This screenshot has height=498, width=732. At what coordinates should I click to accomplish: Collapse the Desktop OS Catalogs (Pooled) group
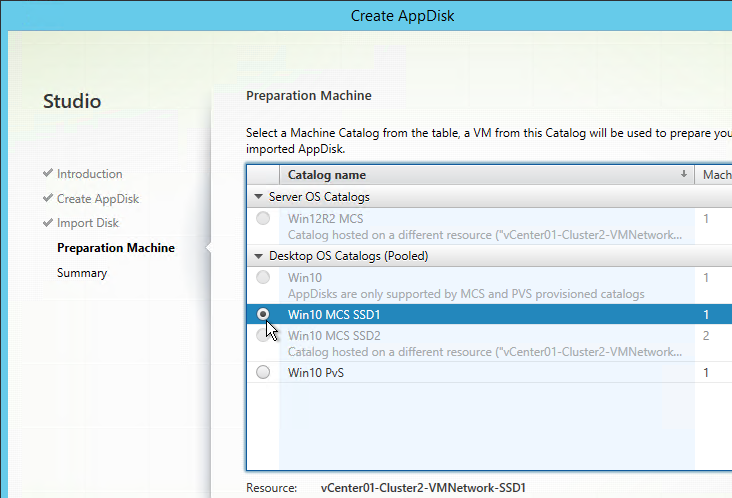(x=259, y=256)
